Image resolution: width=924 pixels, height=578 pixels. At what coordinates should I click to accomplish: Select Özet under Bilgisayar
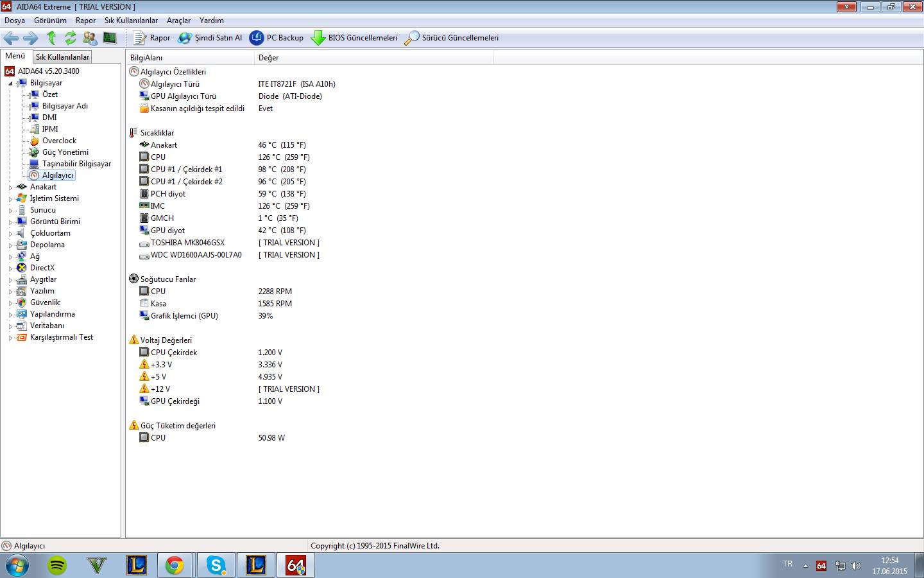click(50, 94)
